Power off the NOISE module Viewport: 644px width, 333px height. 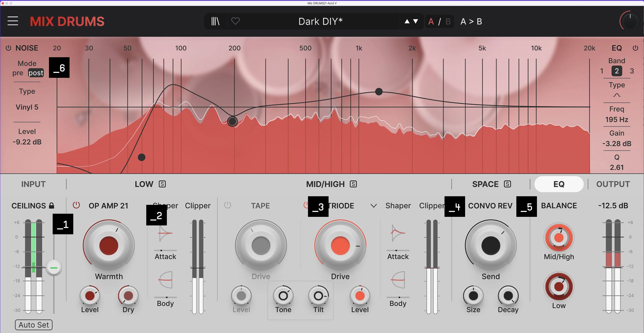pyautogui.click(x=8, y=48)
